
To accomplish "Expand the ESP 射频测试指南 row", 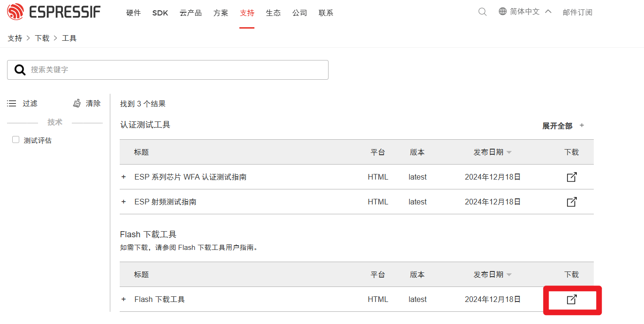I will [124, 202].
